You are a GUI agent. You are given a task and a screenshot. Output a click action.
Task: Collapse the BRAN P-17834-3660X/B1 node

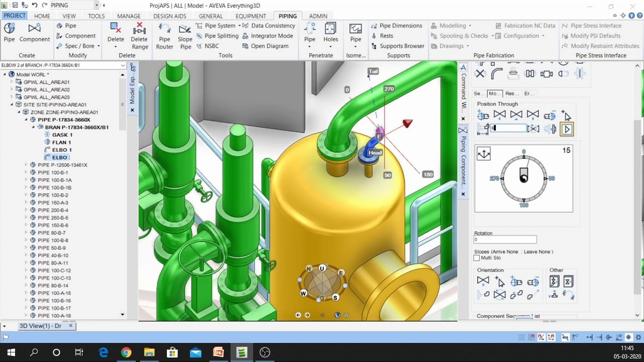[x=33, y=127]
